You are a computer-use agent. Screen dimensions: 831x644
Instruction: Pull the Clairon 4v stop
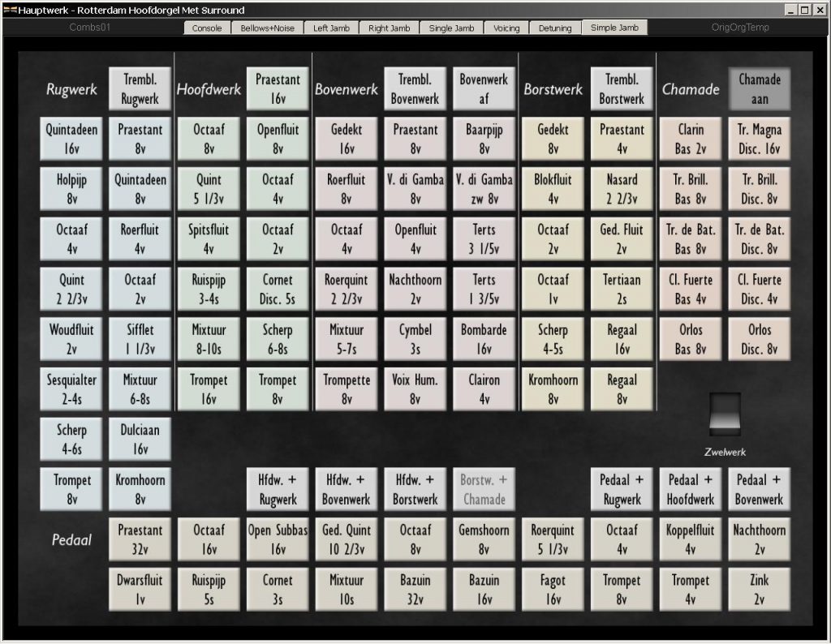click(484, 389)
